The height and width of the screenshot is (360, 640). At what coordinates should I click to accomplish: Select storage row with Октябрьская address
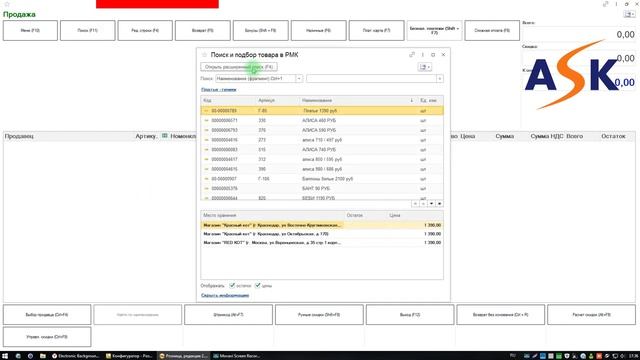coord(322,234)
